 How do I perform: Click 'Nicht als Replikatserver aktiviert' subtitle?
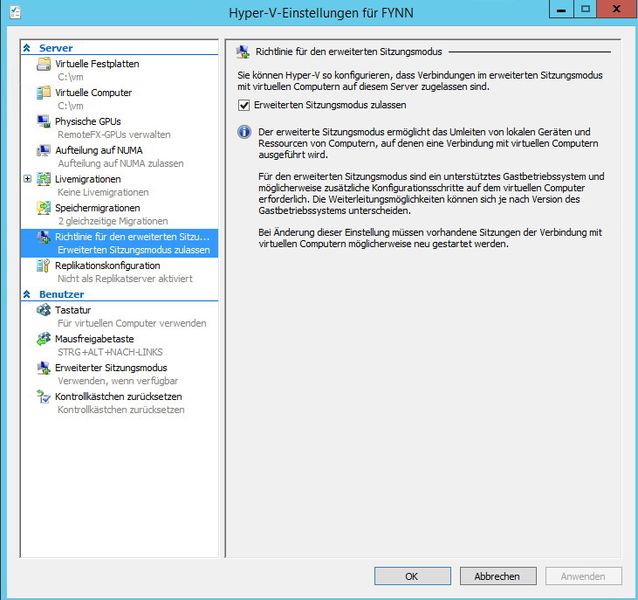pyautogui.click(x=125, y=279)
